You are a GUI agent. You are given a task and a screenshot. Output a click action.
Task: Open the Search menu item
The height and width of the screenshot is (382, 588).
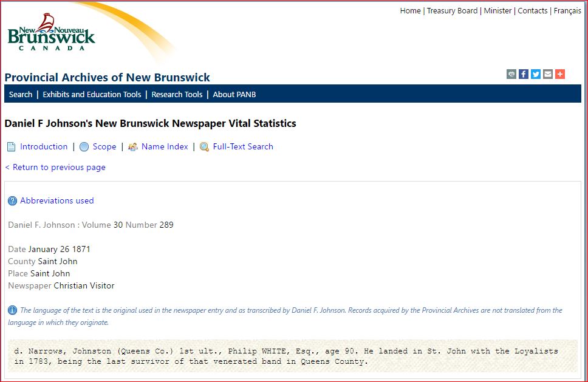[x=21, y=94]
